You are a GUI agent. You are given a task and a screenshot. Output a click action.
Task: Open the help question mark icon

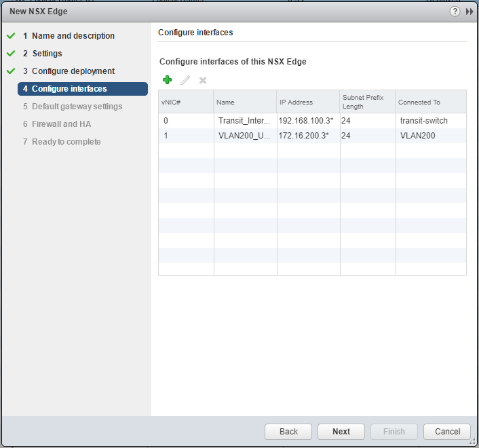455,12
